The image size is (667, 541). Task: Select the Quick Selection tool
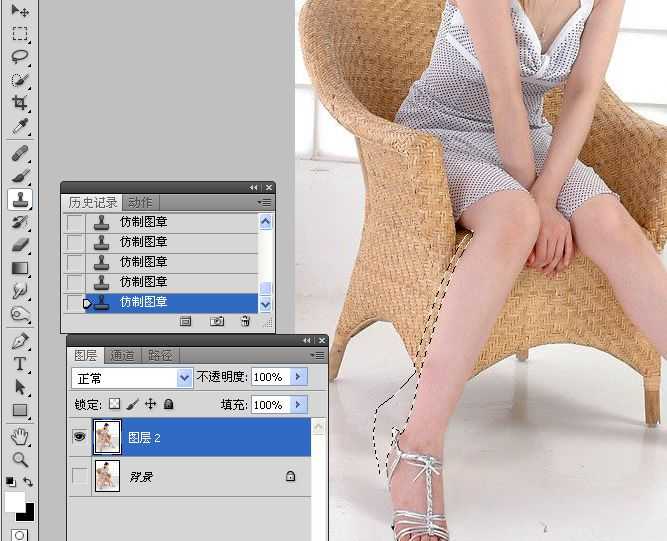(x=20, y=80)
